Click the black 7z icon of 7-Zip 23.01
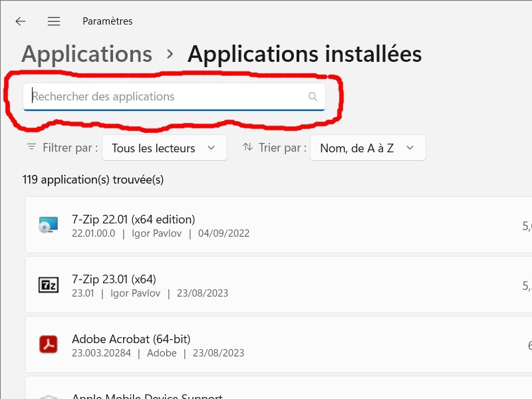532x399 pixels. tap(49, 286)
